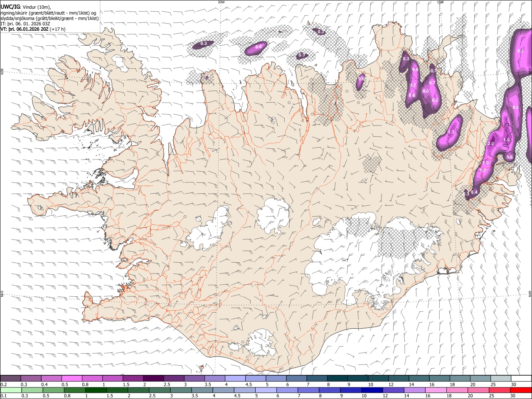Viewport: 532px width, 399px height.
Task: Select darkest purple upper swatch starting at 2
Action: pyautogui.click(x=153, y=378)
